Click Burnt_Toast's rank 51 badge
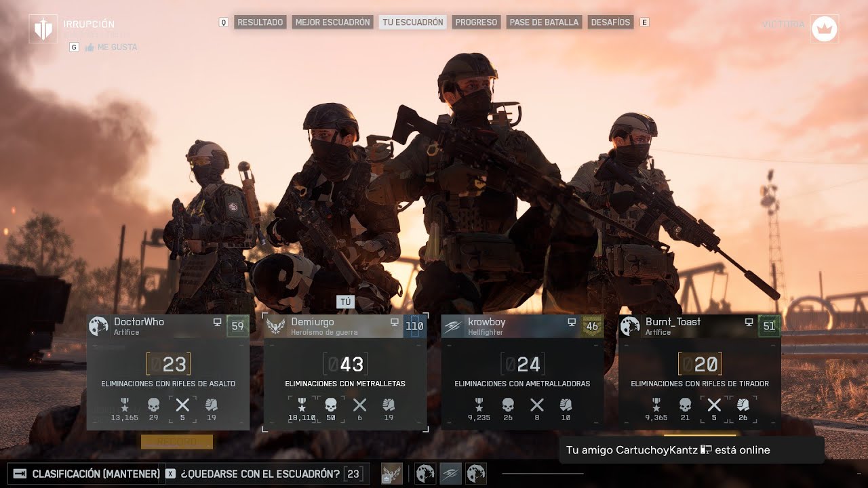868x488 pixels. [x=769, y=326]
